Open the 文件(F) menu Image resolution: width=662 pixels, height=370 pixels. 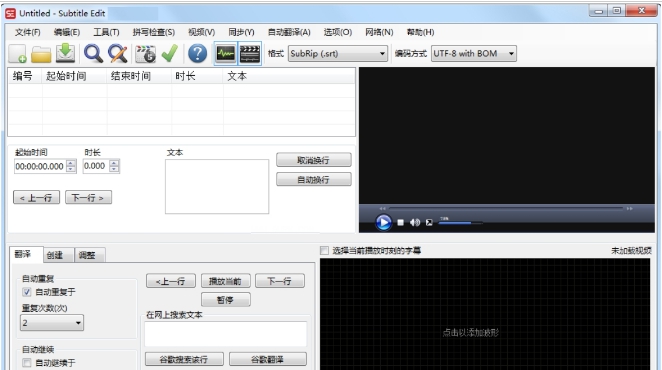(27, 32)
